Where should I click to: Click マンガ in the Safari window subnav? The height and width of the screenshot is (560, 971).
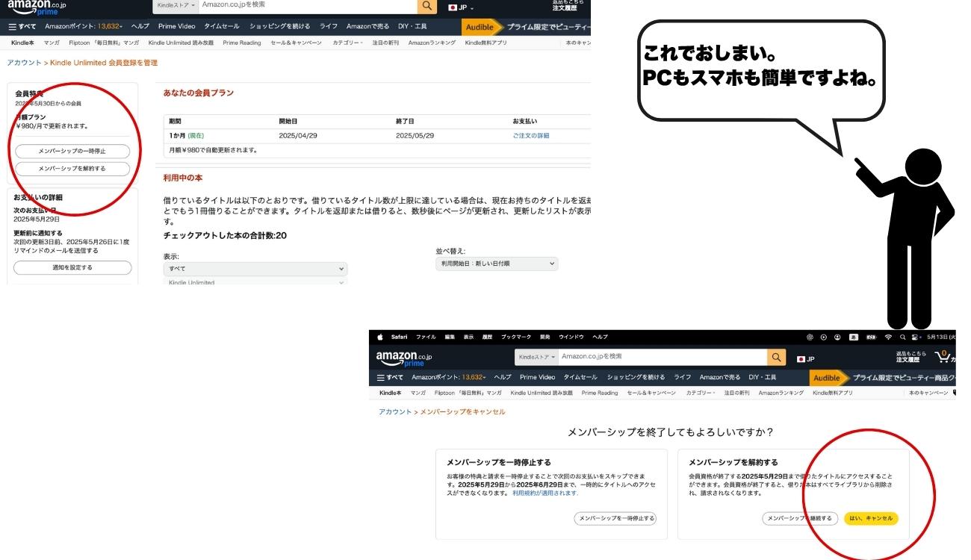(x=418, y=393)
